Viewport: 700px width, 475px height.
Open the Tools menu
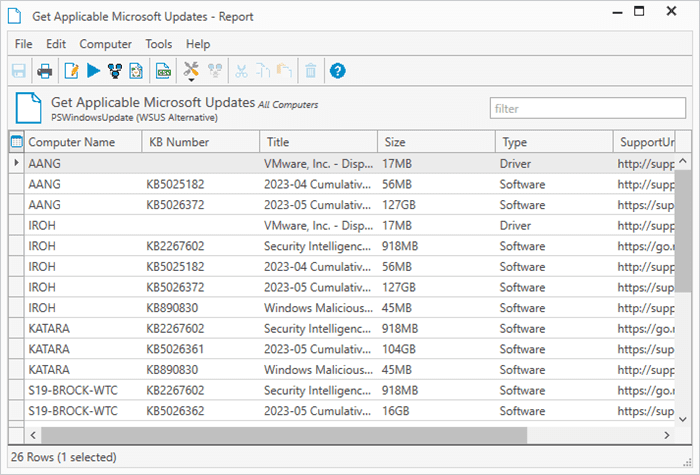[x=158, y=44]
